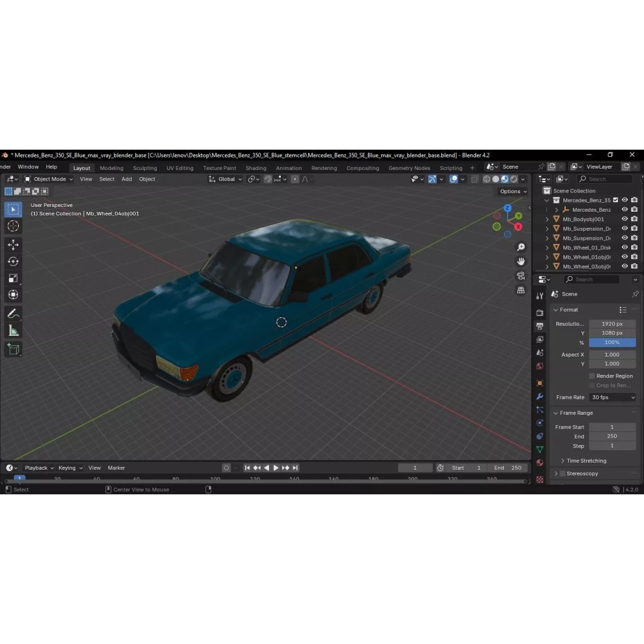Select the Move tool
This screenshot has width=644, height=644.
(x=13, y=245)
